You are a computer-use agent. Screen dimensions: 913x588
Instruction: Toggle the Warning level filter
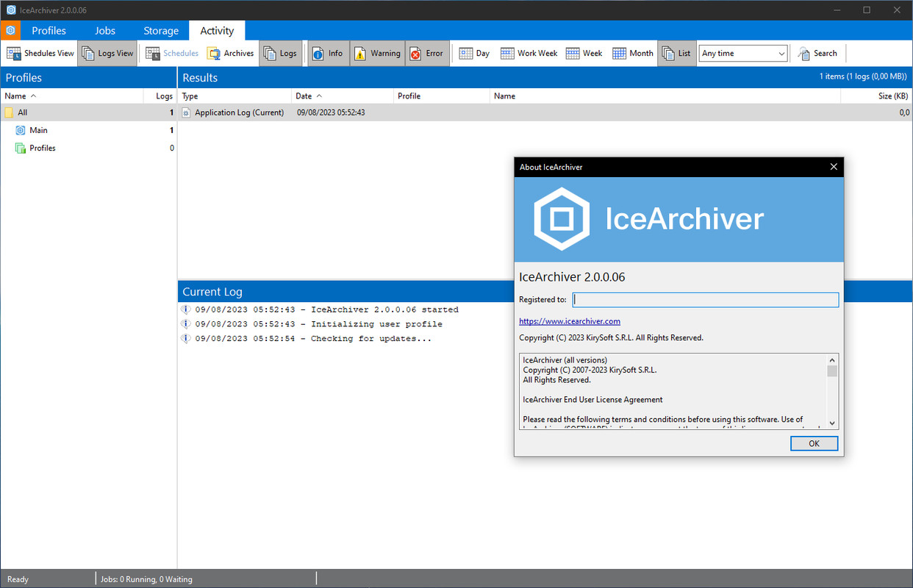tap(377, 53)
